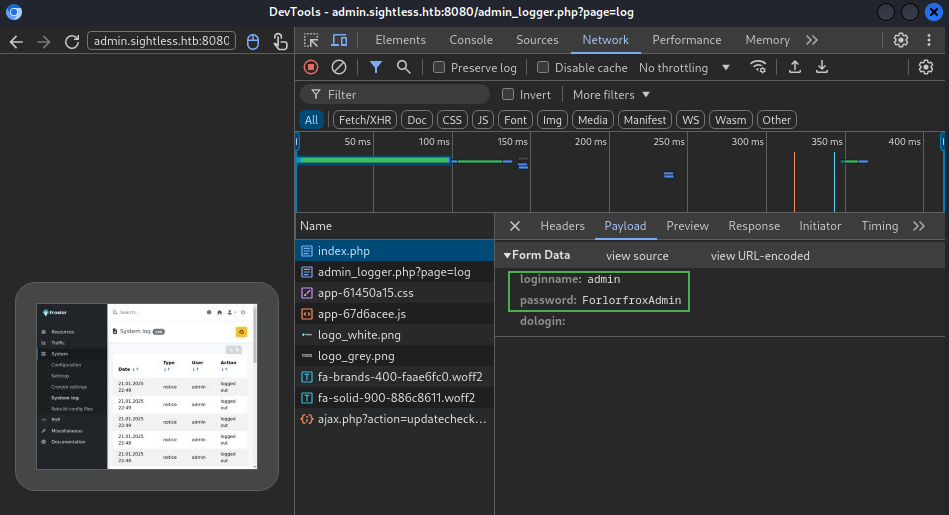This screenshot has height=515, width=949.
Task: Switch to the Console panel
Action: point(471,40)
